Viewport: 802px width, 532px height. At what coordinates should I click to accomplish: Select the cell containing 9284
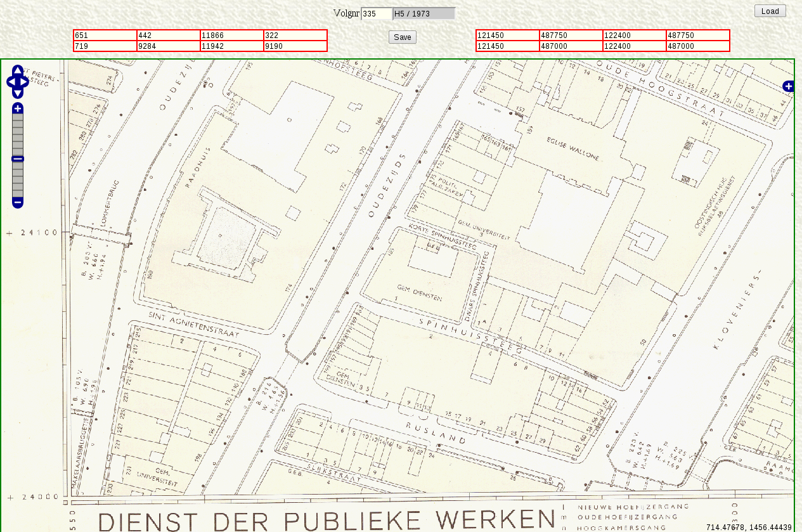pos(169,46)
